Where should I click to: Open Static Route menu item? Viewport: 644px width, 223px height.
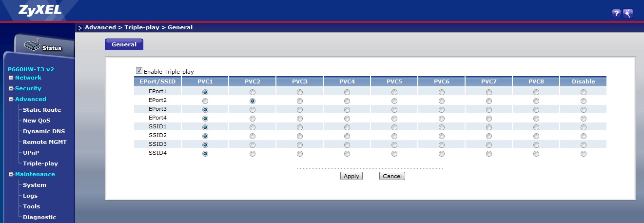pyautogui.click(x=42, y=110)
